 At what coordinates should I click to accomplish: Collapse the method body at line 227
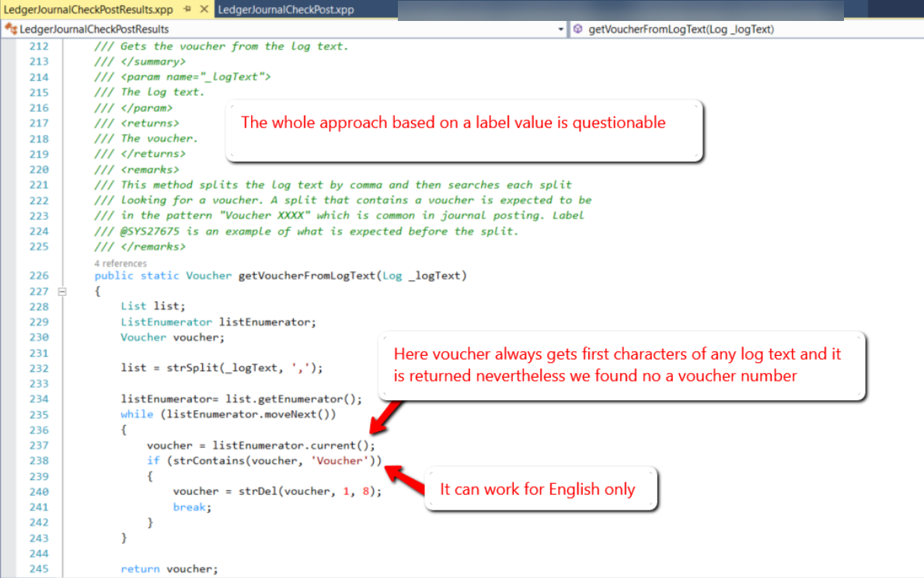62,291
